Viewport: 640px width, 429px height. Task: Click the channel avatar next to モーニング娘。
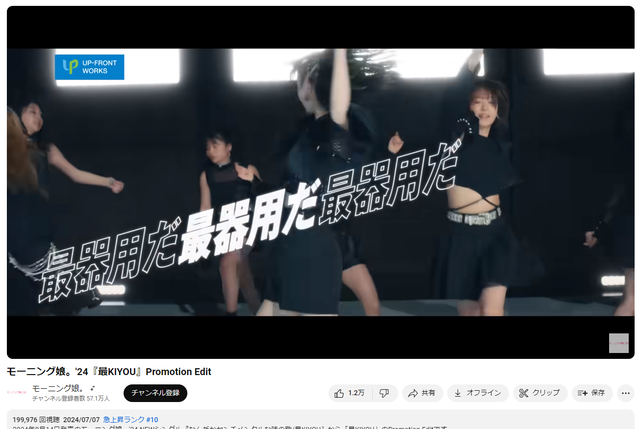coord(16,393)
